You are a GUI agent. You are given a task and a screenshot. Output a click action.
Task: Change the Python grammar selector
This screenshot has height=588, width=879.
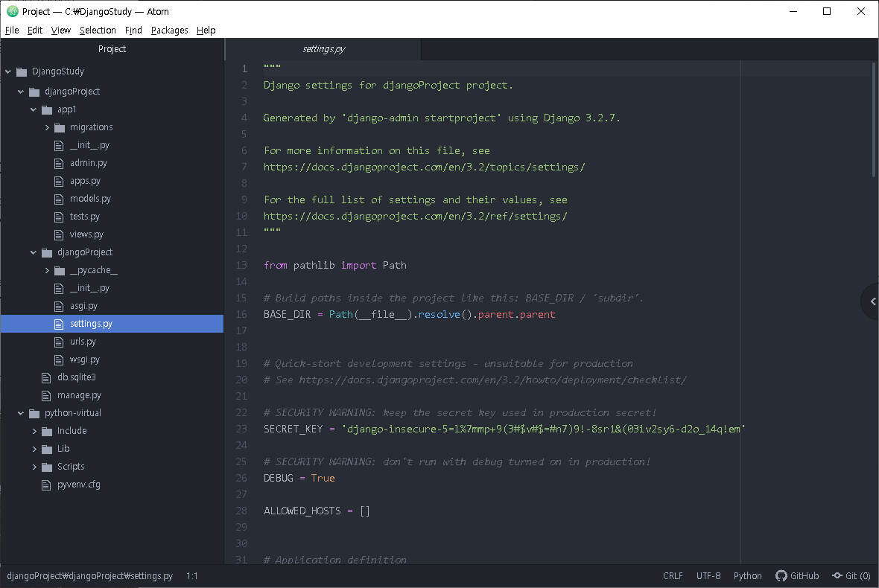coord(747,575)
